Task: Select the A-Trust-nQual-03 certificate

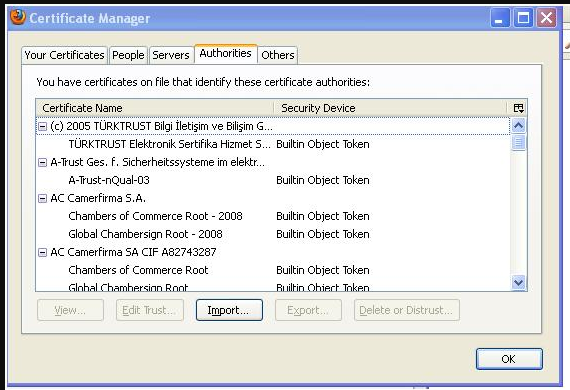Action: (x=109, y=180)
